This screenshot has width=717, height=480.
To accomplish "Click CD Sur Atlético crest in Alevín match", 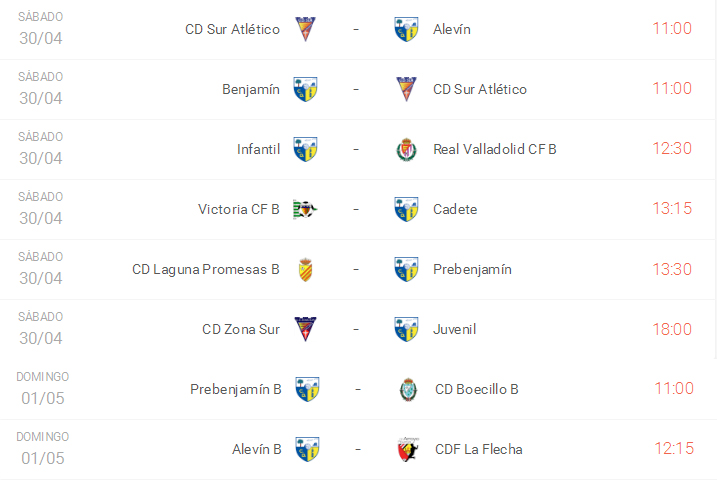I will (306, 29).
